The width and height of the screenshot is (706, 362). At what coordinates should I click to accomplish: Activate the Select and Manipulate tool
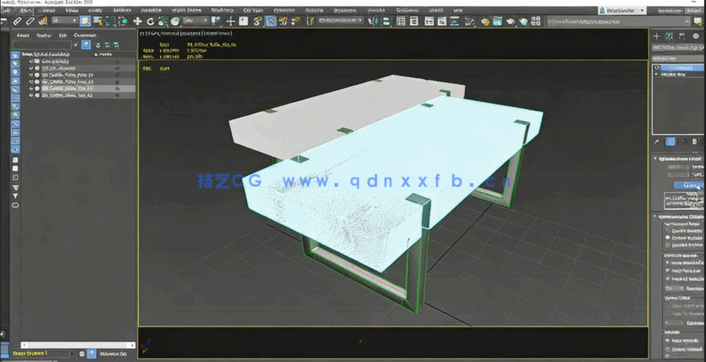click(231, 21)
